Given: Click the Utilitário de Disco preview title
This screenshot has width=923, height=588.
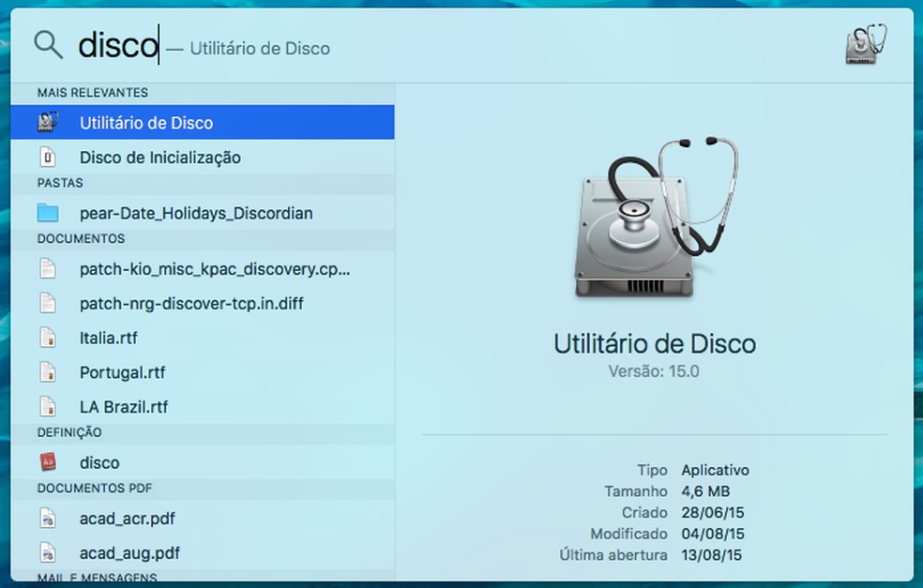Looking at the screenshot, I should (657, 343).
